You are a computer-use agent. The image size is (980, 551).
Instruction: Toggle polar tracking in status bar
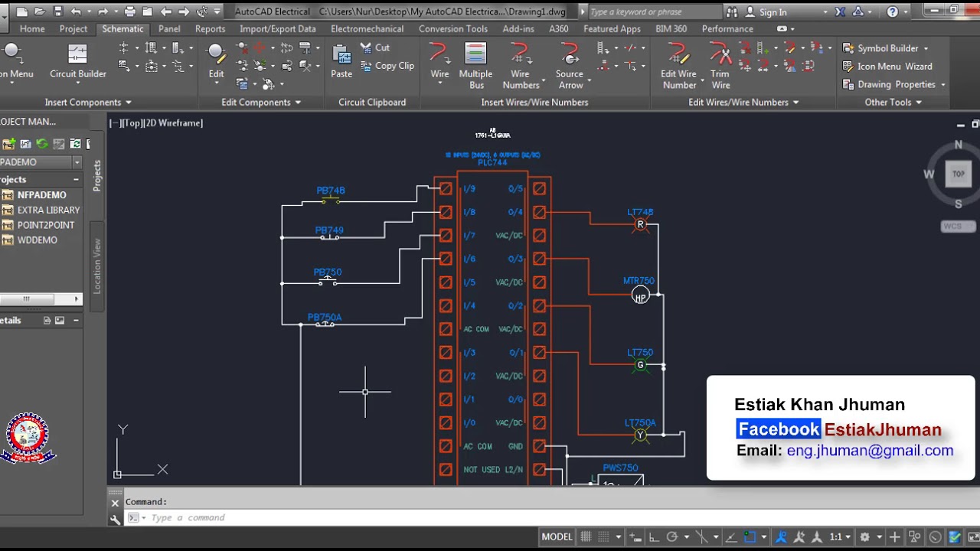coord(672,537)
